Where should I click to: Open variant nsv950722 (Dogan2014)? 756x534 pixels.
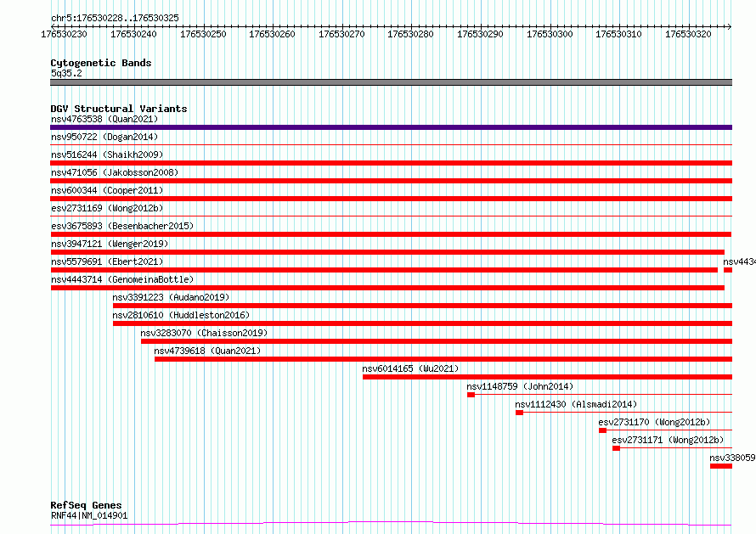pos(104,137)
